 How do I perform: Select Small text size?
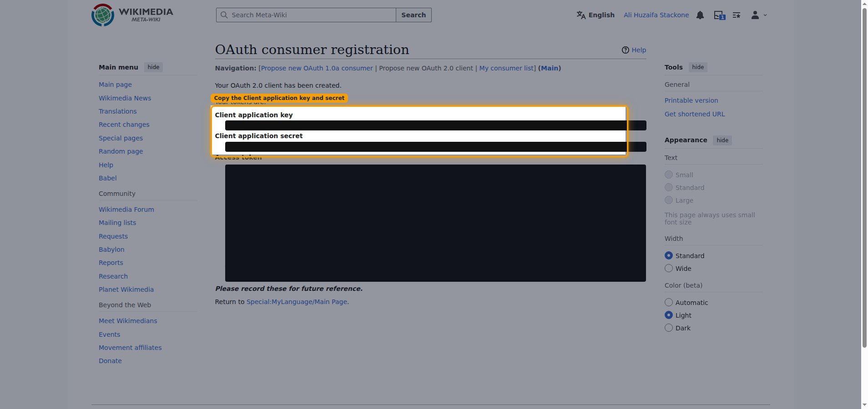click(669, 175)
